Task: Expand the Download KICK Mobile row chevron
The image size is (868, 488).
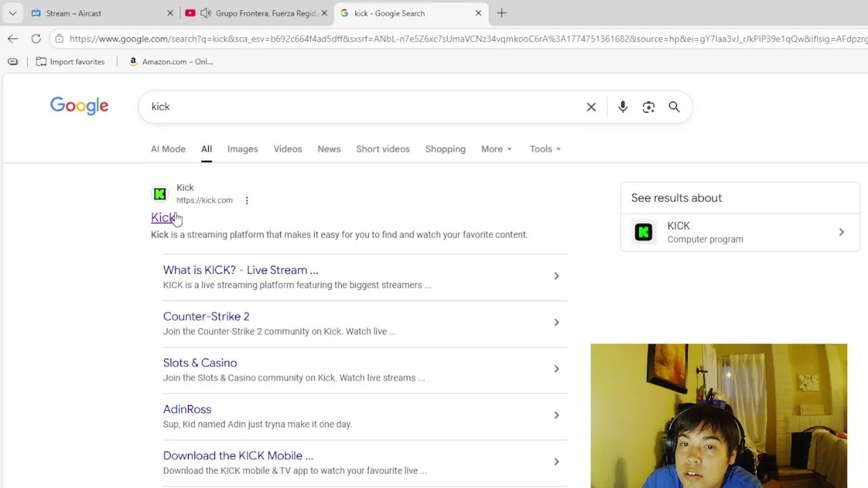Action: 556,462
